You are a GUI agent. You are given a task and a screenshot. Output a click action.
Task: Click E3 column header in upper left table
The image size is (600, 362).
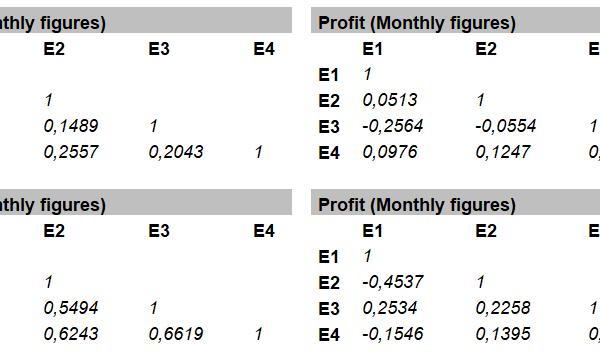(x=159, y=49)
